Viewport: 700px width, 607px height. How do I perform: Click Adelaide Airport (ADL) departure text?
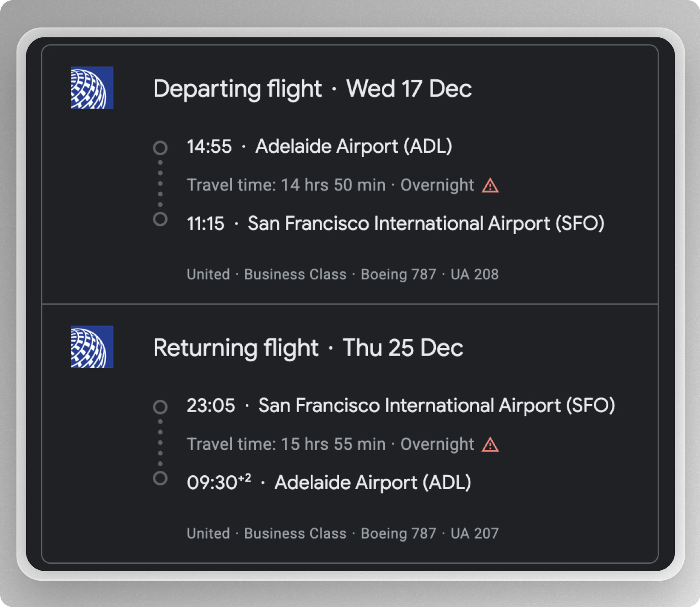[x=354, y=147]
